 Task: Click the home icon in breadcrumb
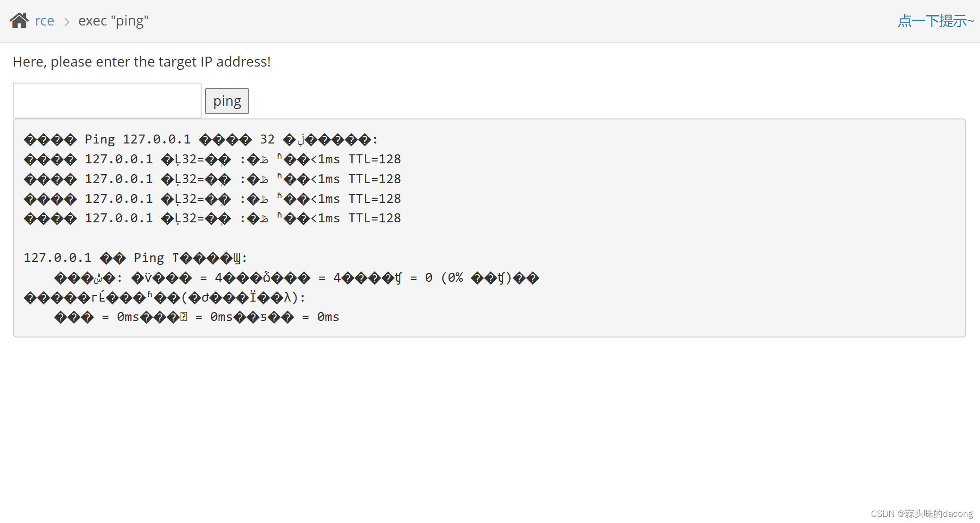(19, 21)
